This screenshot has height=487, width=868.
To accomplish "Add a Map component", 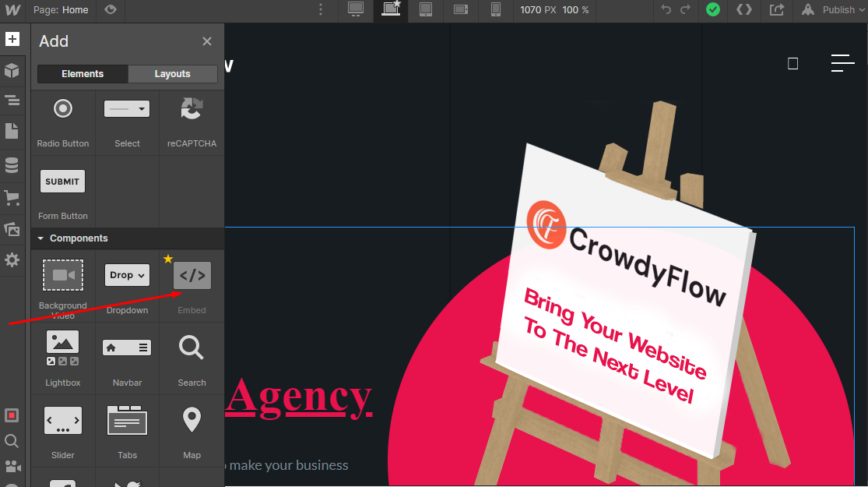I will tap(192, 431).
